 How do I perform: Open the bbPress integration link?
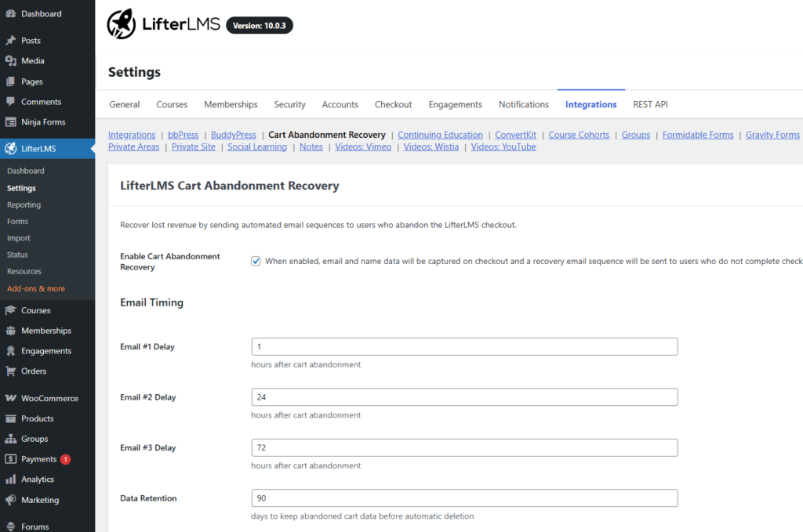[183, 135]
